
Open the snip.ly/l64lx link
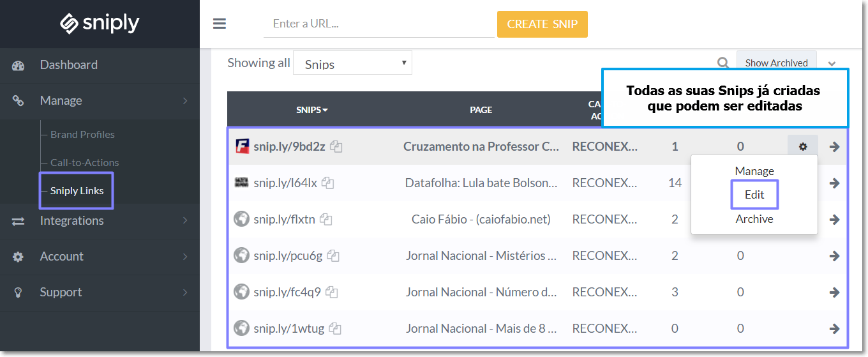pos(285,183)
